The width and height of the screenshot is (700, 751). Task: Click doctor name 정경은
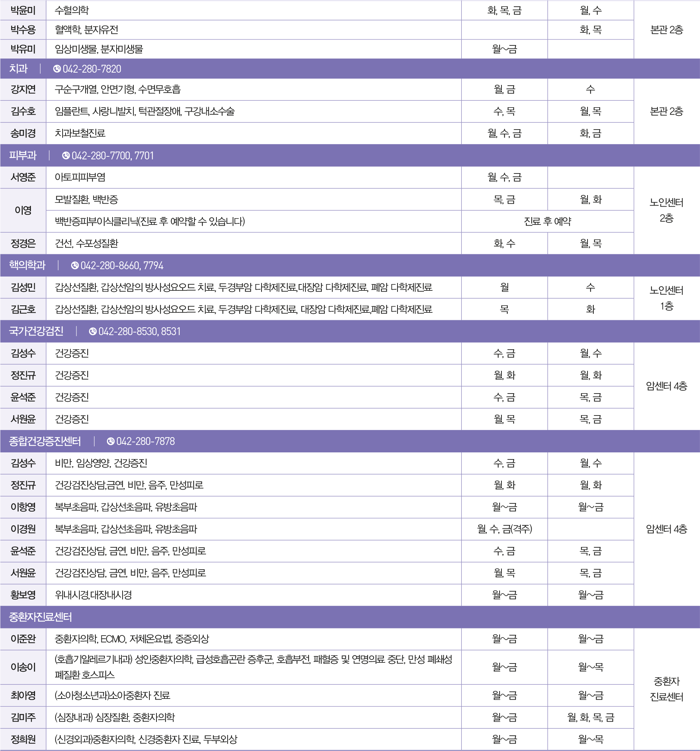point(23,243)
